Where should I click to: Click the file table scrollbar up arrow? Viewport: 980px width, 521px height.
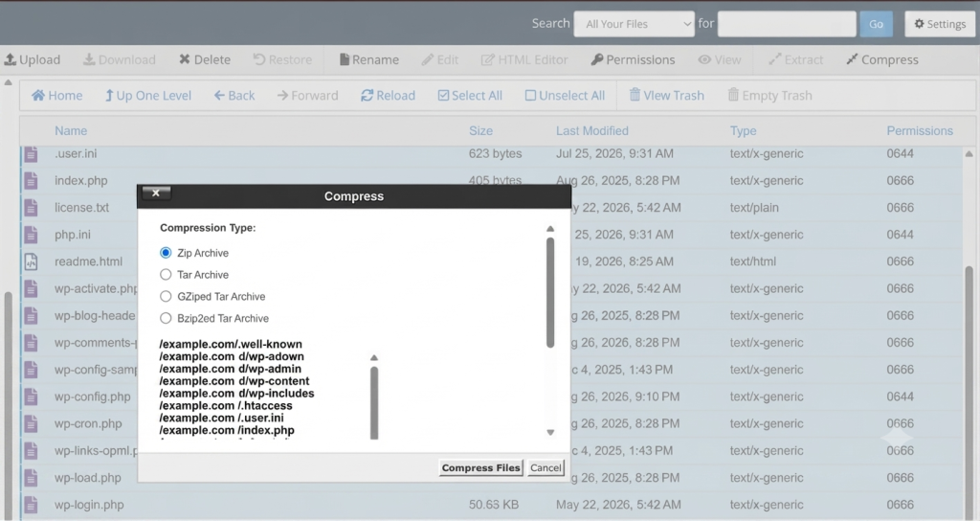tap(969, 153)
